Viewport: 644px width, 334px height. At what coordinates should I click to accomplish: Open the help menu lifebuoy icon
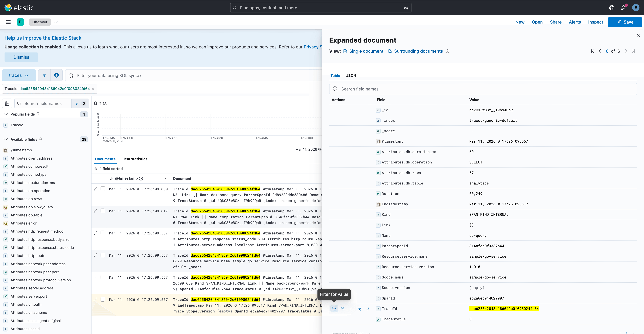(611, 8)
